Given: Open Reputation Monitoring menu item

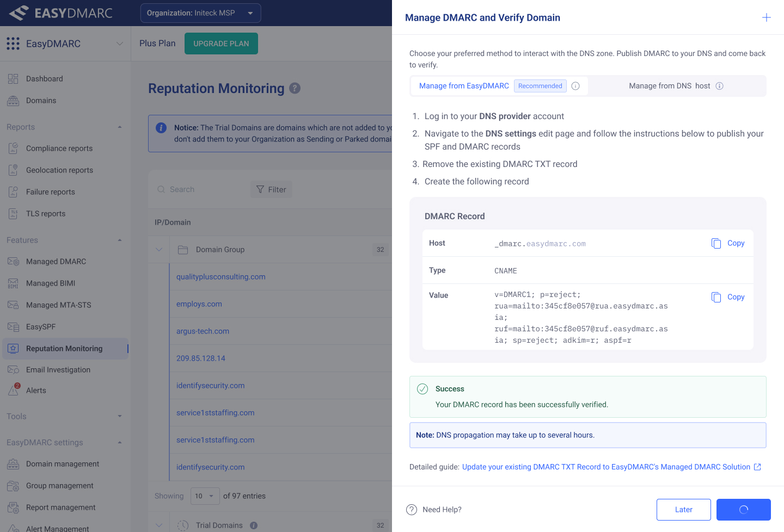Looking at the screenshot, I should [65, 349].
